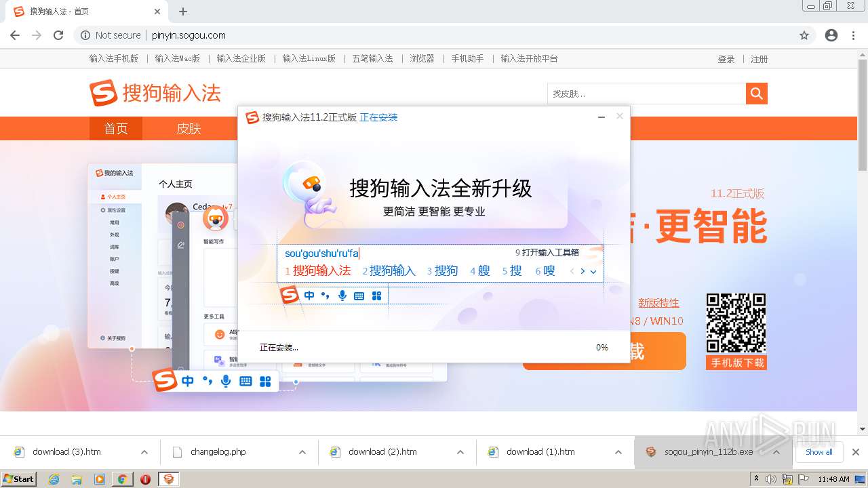The image size is (868, 488).
Task: Expand options for download (2).htm
Action: (x=460, y=452)
